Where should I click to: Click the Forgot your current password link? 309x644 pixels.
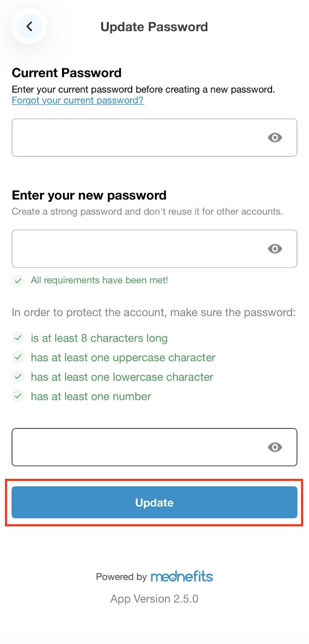click(x=77, y=101)
